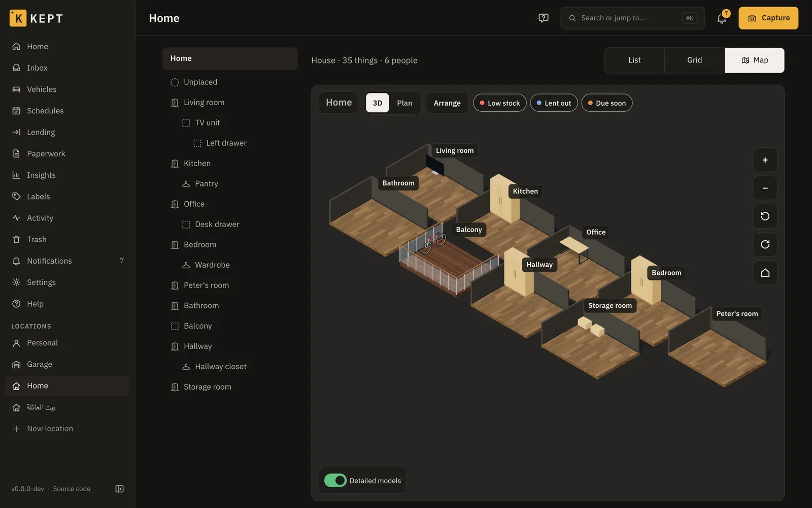Open Lending from sidebar
Image resolution: width=812 pixels, height=508 pixels.
tap(67, 132)
